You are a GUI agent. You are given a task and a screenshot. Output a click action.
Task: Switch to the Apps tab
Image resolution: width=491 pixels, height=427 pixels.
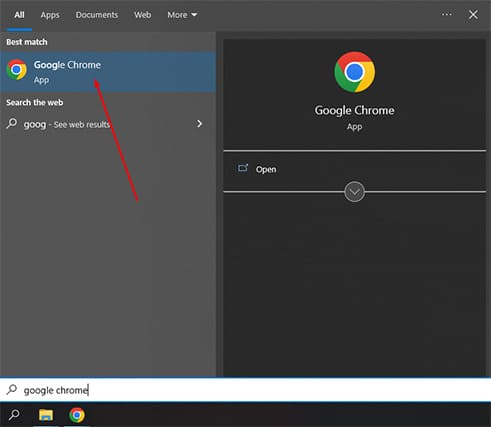tap(50, 15)
